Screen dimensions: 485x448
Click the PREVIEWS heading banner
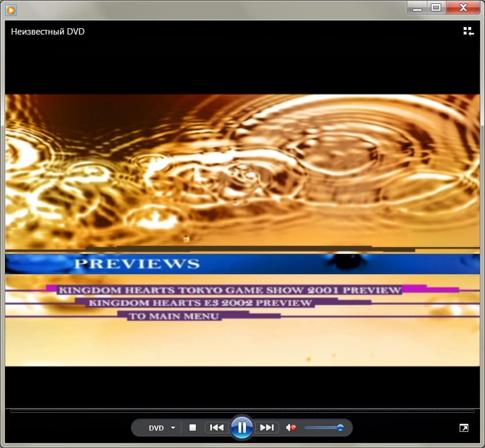(x=242, y=264)
